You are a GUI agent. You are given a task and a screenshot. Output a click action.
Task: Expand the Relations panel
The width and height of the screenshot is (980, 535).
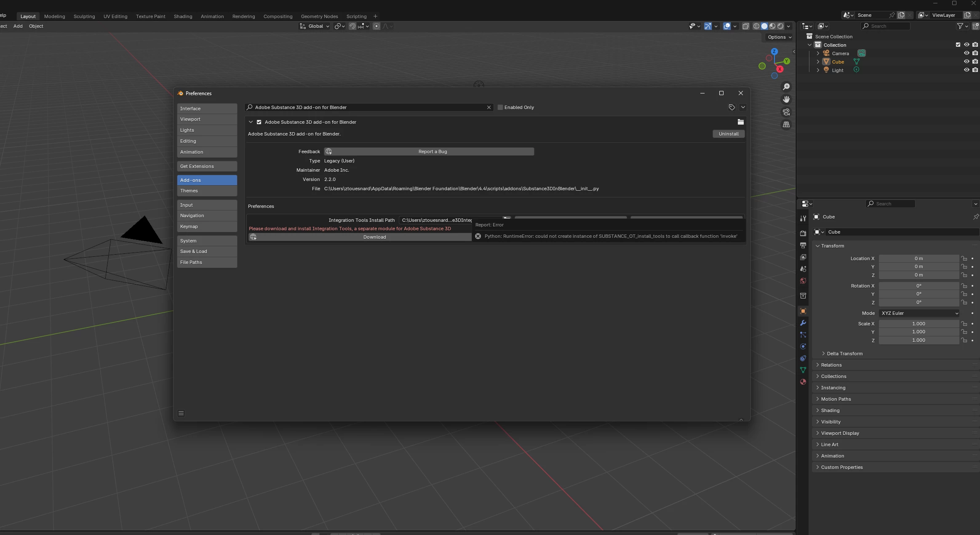831,365
